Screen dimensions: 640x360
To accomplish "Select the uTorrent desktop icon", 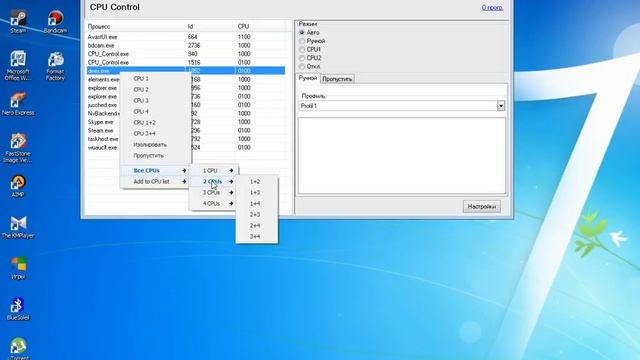I will (x=18, y=348).
